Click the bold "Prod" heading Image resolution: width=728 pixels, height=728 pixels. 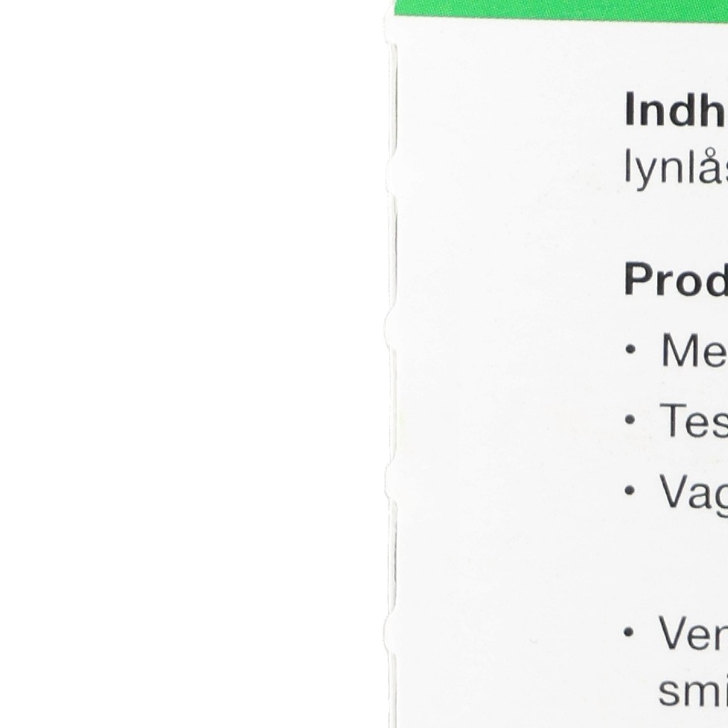point(675,280)
